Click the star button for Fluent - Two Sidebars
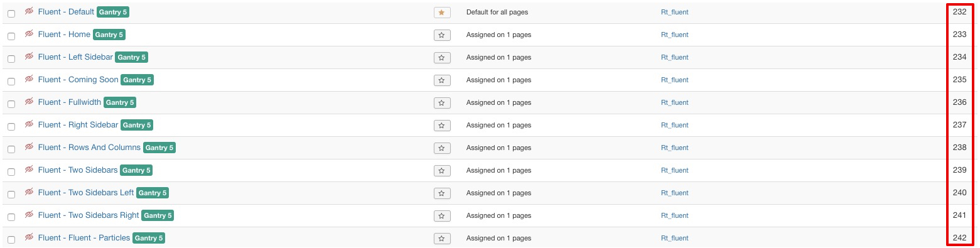Image resolution: width=980 pixels, height=248 pixels. [442, 171]
